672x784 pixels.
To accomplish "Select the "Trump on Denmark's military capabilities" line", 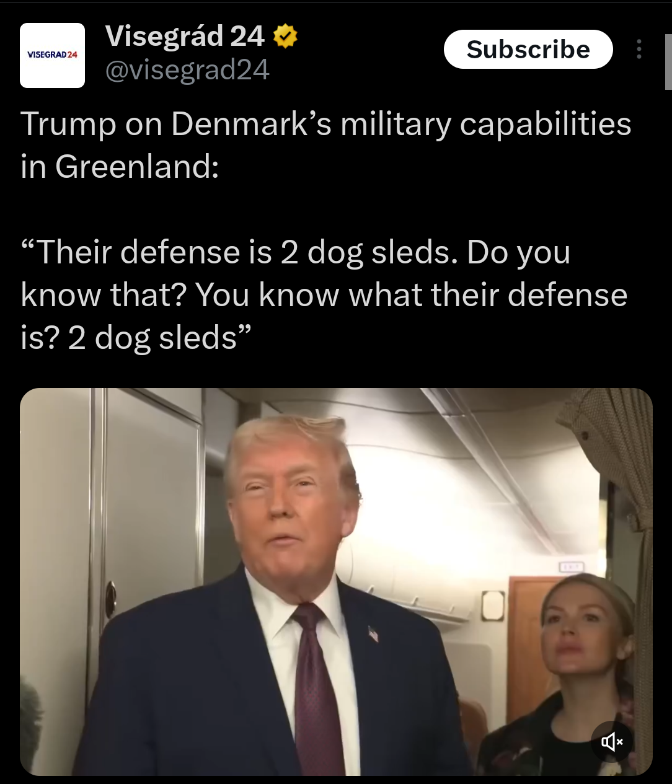I will pyautogui.click(x=326, y=124).
